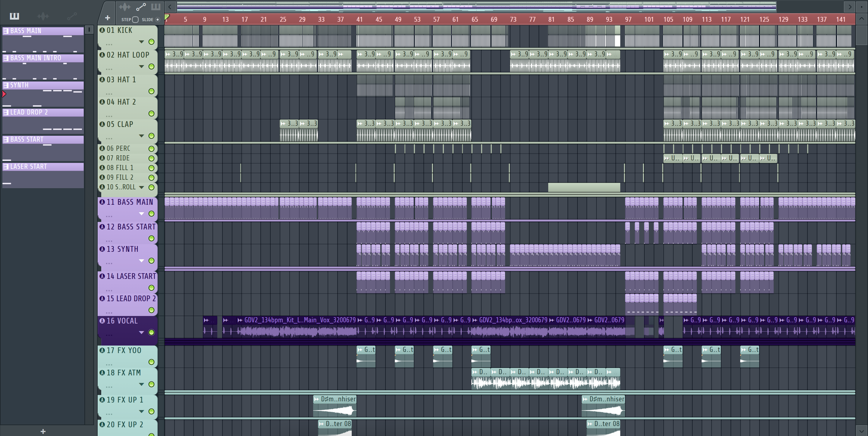Viewport: 868px width, 436px height.
Task: Expand the 01 KICK track dropdown arrow
Action: click(x=142, y=42)
